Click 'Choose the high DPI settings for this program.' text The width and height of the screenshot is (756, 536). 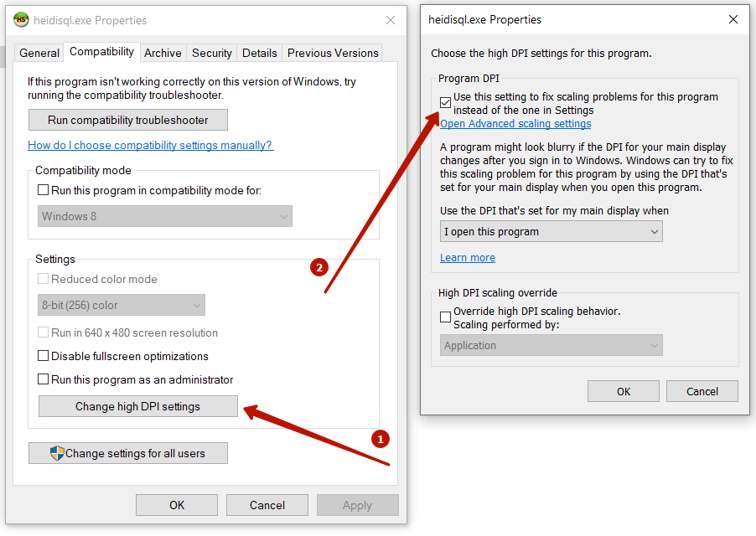[541, 54]
